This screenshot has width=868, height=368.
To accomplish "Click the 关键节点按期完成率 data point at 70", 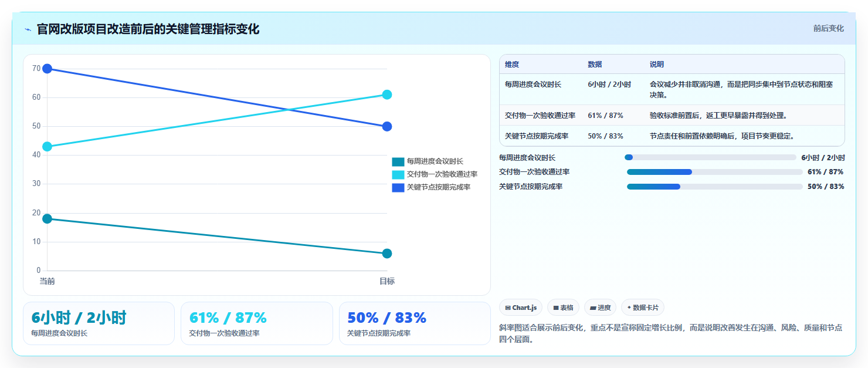I will click(x=48, y=69).
